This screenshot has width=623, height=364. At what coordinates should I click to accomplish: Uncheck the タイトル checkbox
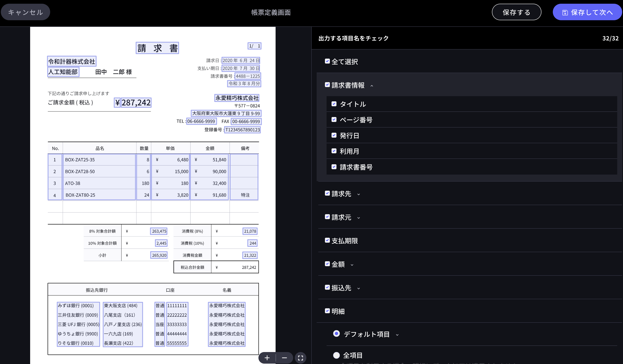click(x=334, y=104)
